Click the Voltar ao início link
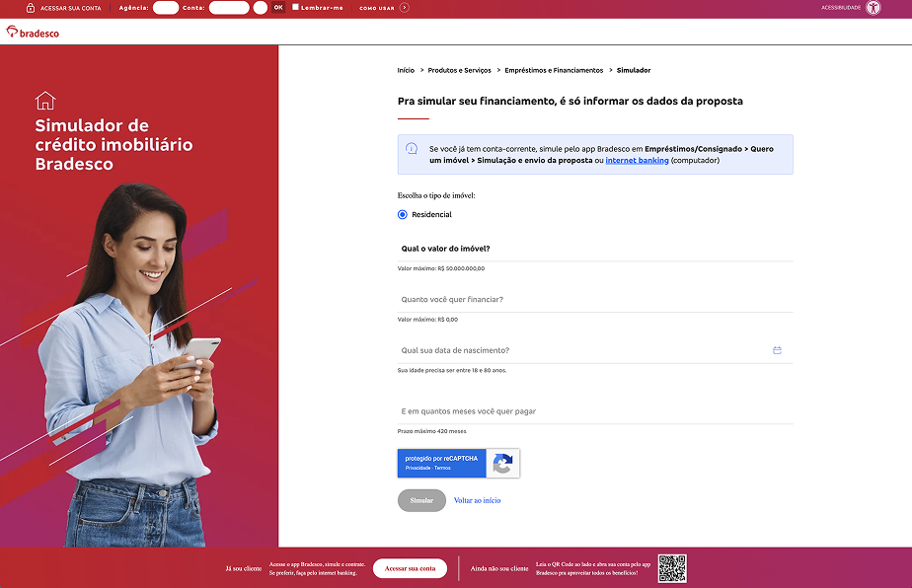 point(478,500)
